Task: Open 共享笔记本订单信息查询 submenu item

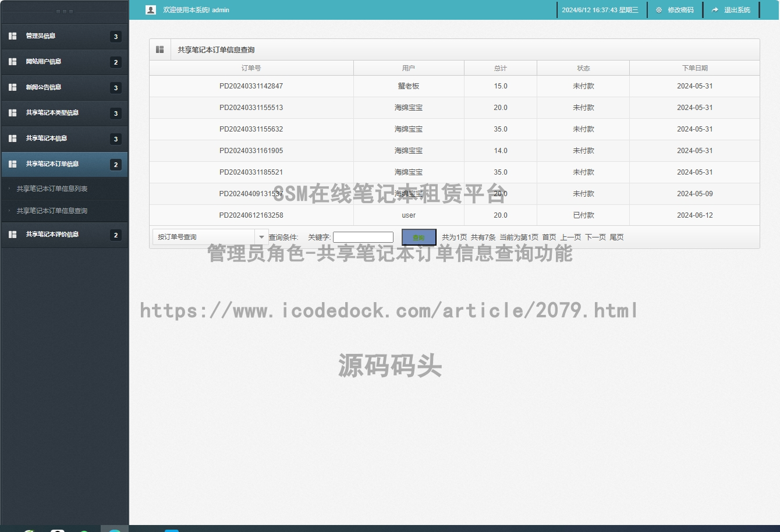Action: click(x=52, y=211)
